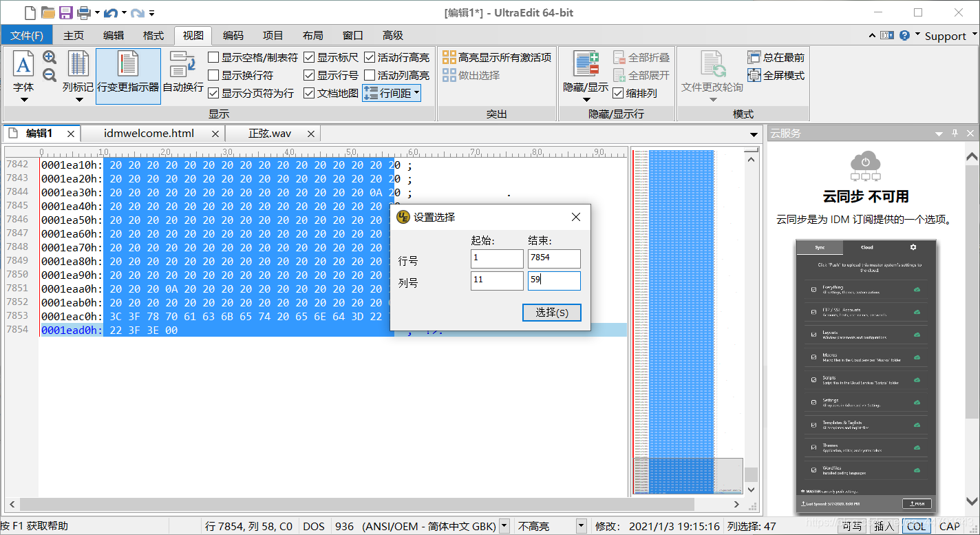Click 高亮显示所有激活项 highlight icon
980x535 pixels.
pos(449,57)
